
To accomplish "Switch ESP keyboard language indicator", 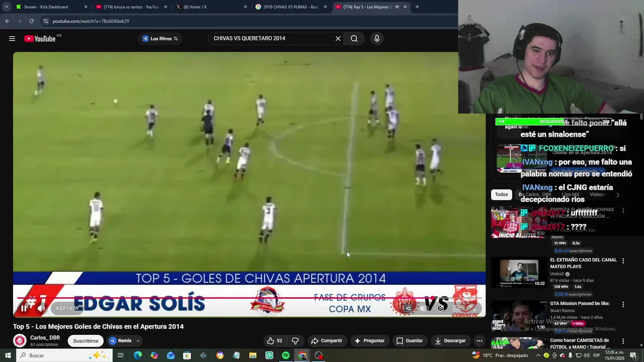I will click(x=597, y=355).
